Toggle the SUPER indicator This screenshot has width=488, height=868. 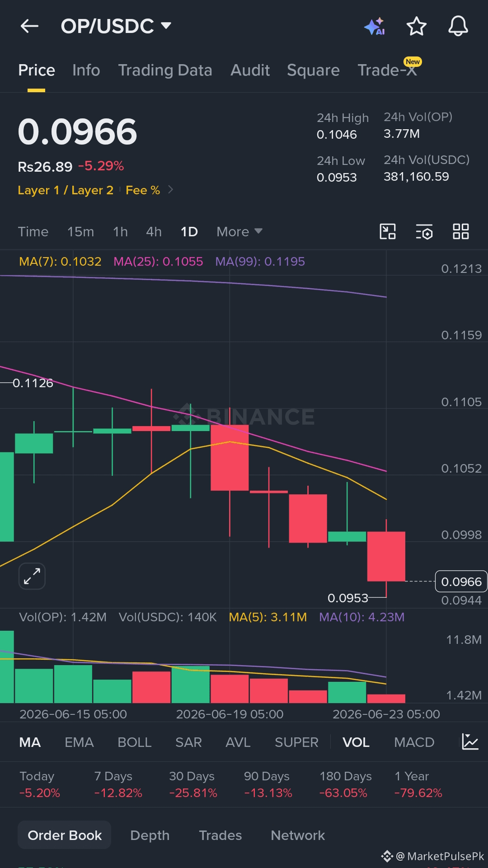296,742
